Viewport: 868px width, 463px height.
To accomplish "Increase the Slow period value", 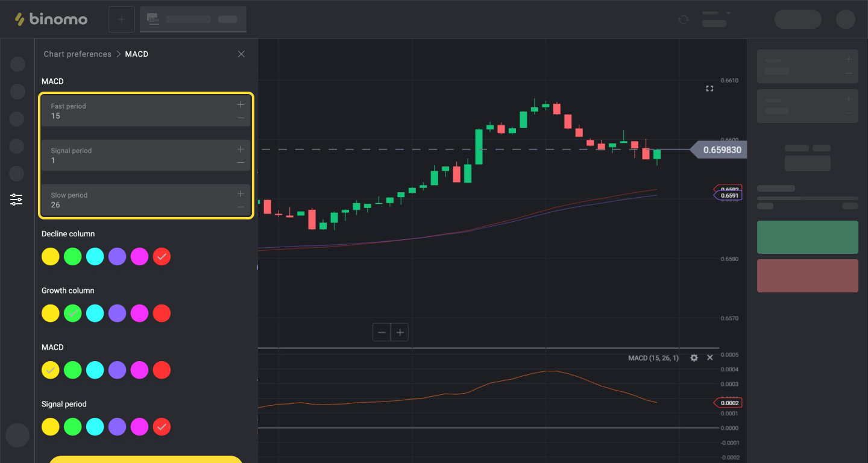I will (x=241, y=194).
